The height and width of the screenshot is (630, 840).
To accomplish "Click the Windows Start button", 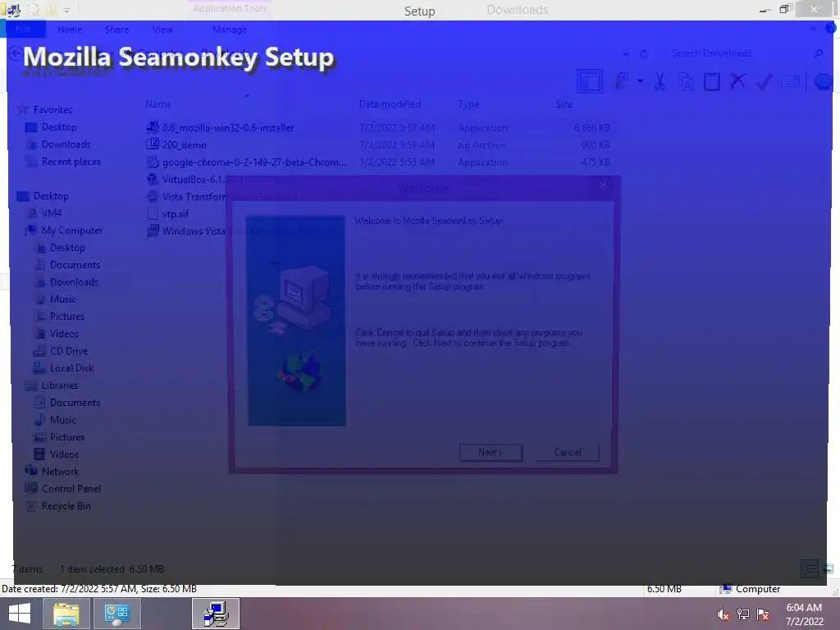I will coord(20,614).
